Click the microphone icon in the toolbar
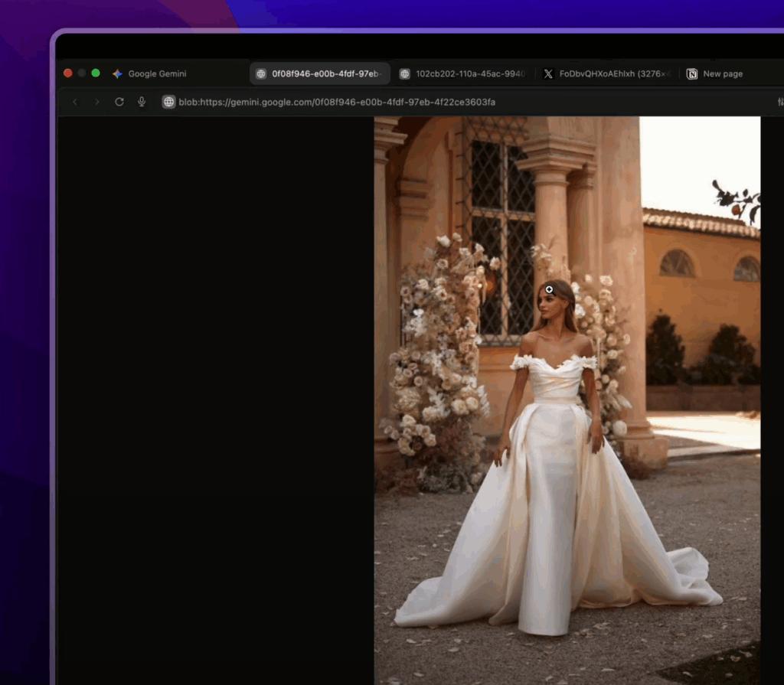This screenshot has height=685, width=784. tap(142, 102)
